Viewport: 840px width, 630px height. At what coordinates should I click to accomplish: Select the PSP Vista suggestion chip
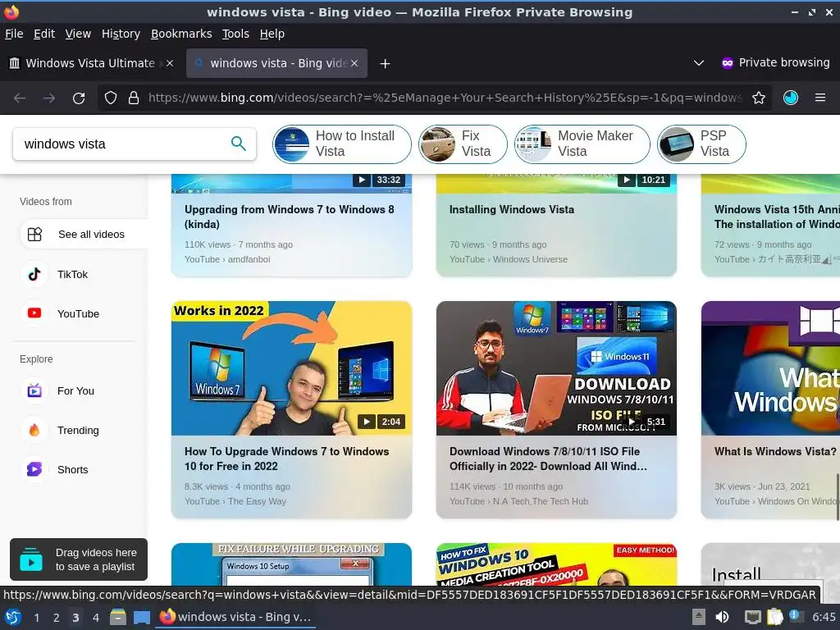(701, 144)
